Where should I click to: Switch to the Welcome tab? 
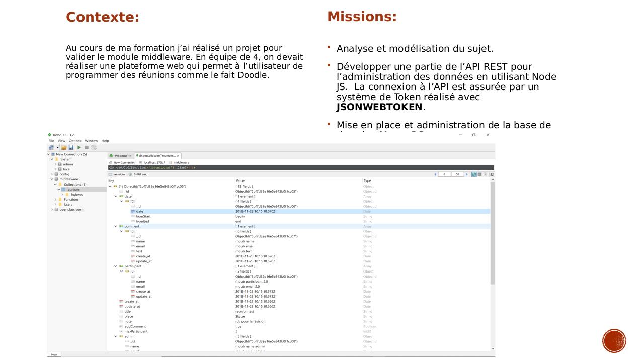(120, 156)
